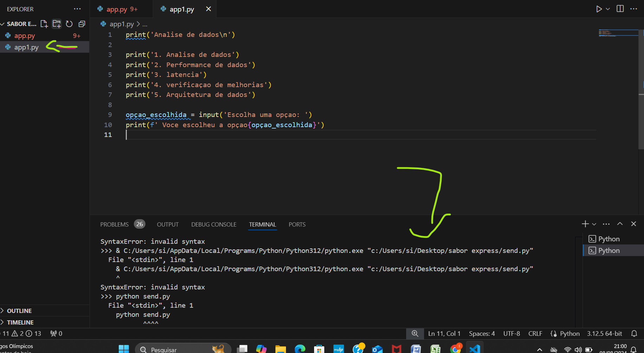
Task: Select the first Python terminal
Action: (x=613, y=239)
